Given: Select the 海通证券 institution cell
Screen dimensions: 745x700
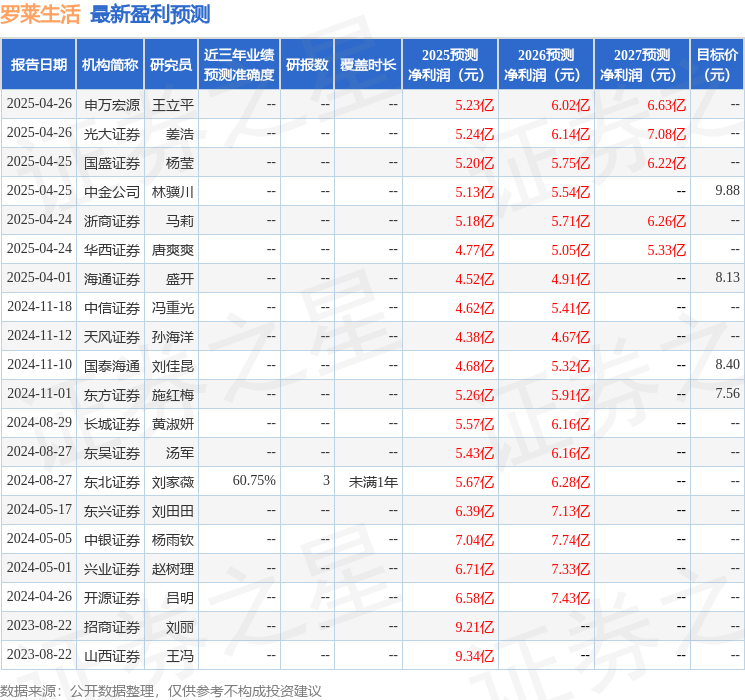Looking at the screenshot, I should click(x=112, y=279).
